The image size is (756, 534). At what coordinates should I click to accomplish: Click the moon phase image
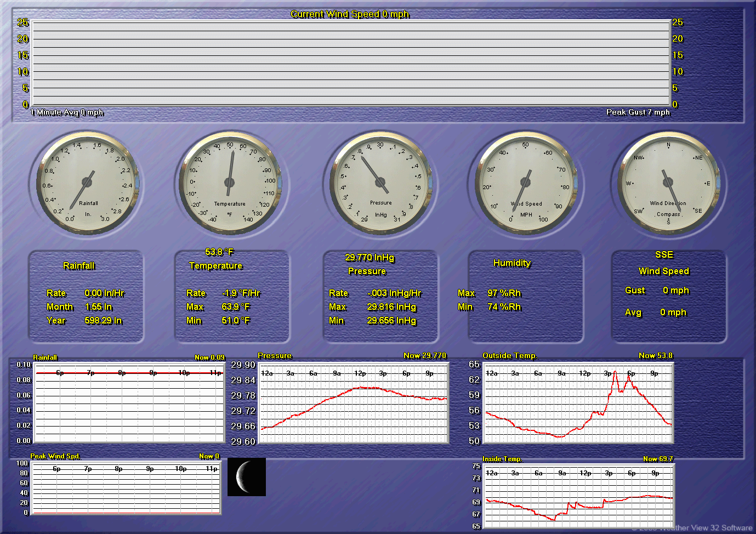click(247, 477)
